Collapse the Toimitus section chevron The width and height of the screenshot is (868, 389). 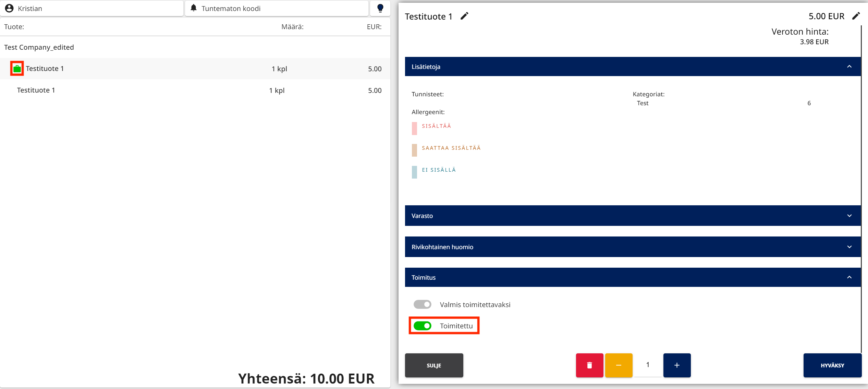849,277
